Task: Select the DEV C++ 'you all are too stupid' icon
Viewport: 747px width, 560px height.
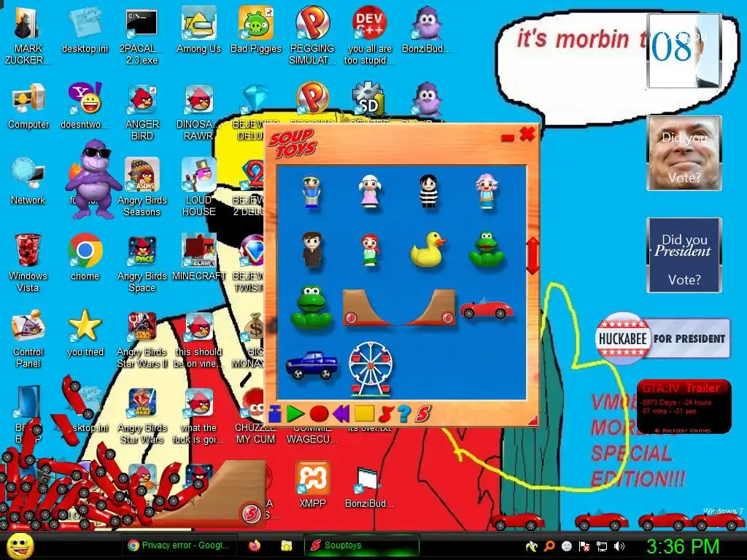Action: [x=370, y=35]
